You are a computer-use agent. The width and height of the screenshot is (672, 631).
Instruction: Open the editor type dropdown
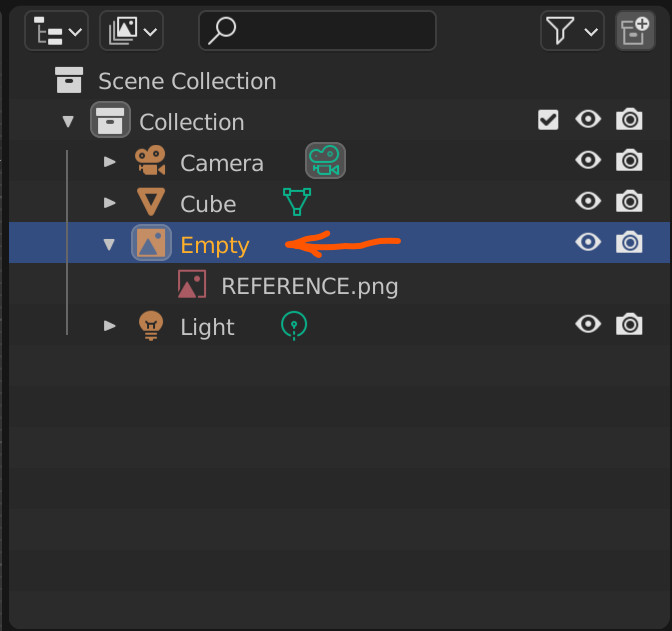(57, 31)
